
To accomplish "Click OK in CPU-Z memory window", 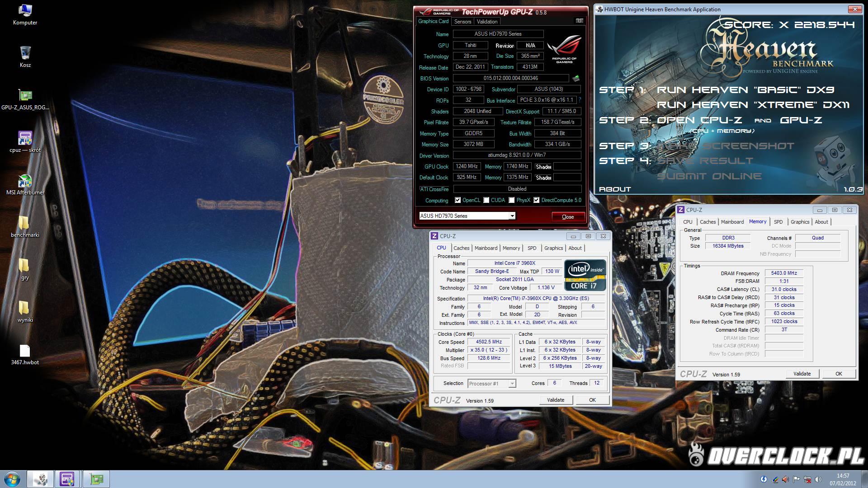I will tap(839, 374).
